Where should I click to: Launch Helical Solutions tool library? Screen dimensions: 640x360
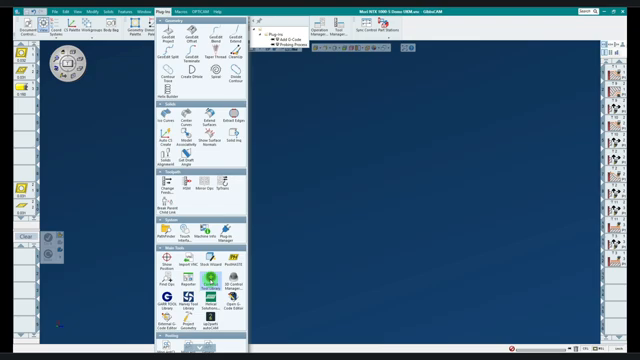tap(211, 301)
